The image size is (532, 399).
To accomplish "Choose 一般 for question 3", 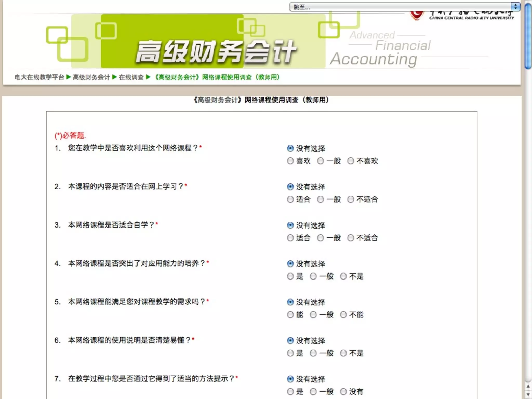I will (x=321, y=238).
